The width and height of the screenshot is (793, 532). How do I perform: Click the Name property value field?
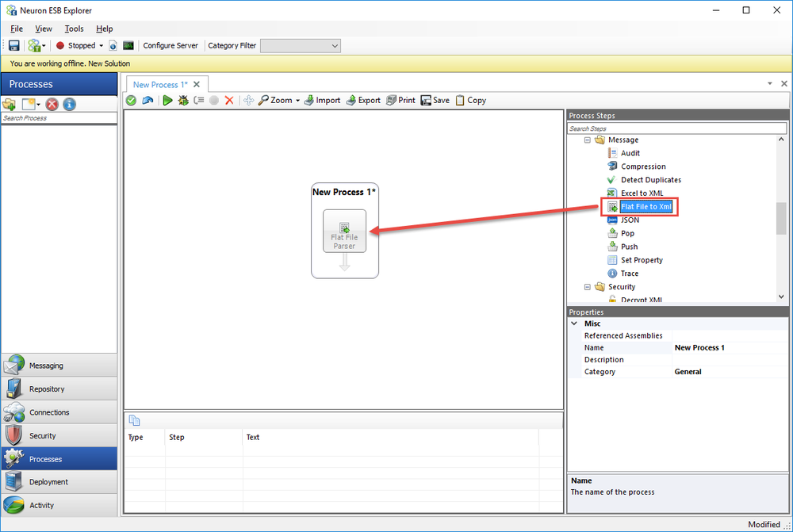730,347
